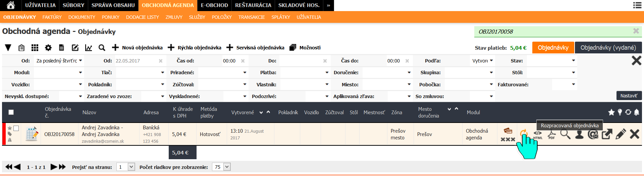Mark order as favorite with row star
Viewport: 644px width, 176px height.
coord(10,128)
